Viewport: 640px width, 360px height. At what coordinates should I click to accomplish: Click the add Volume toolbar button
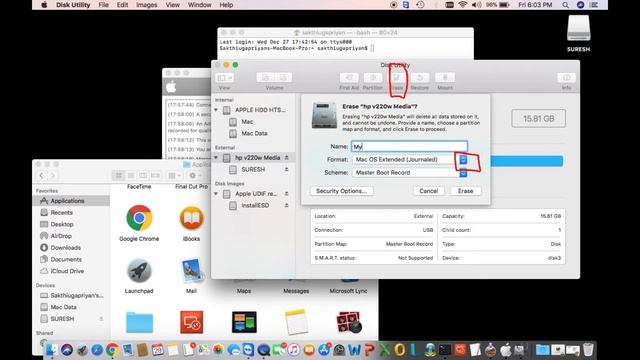pyautogui.click(x=265, y=78)
